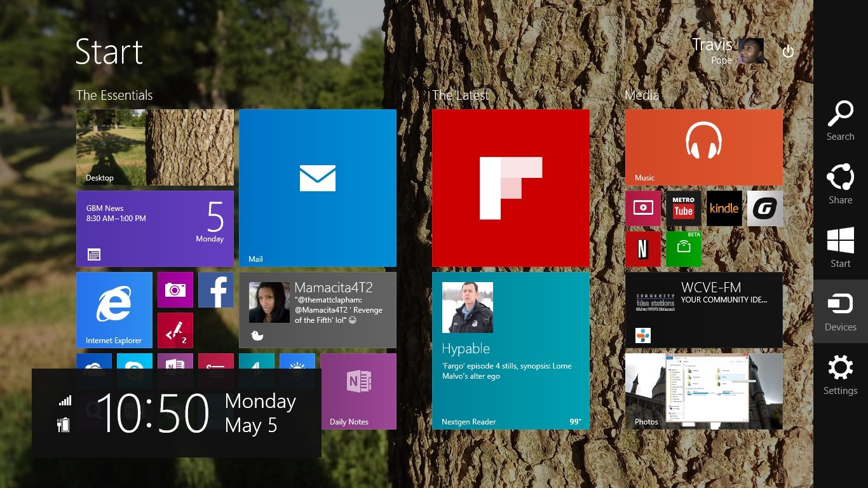Open the Desktop tile

(x=155, y=147)
